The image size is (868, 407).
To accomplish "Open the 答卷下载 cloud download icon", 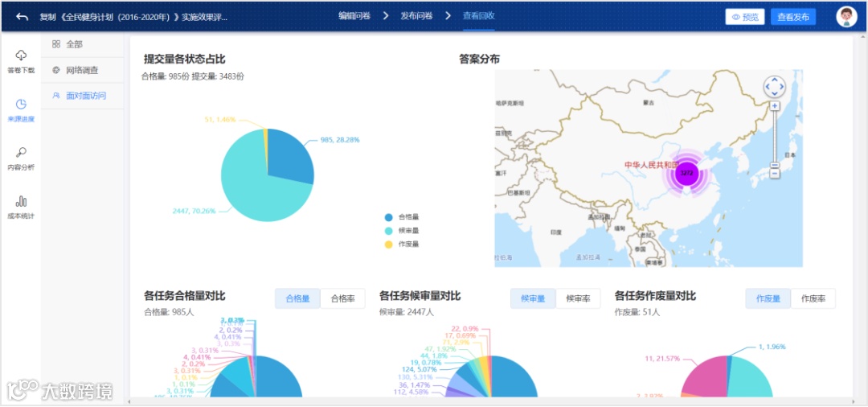I will pos(21,55).
